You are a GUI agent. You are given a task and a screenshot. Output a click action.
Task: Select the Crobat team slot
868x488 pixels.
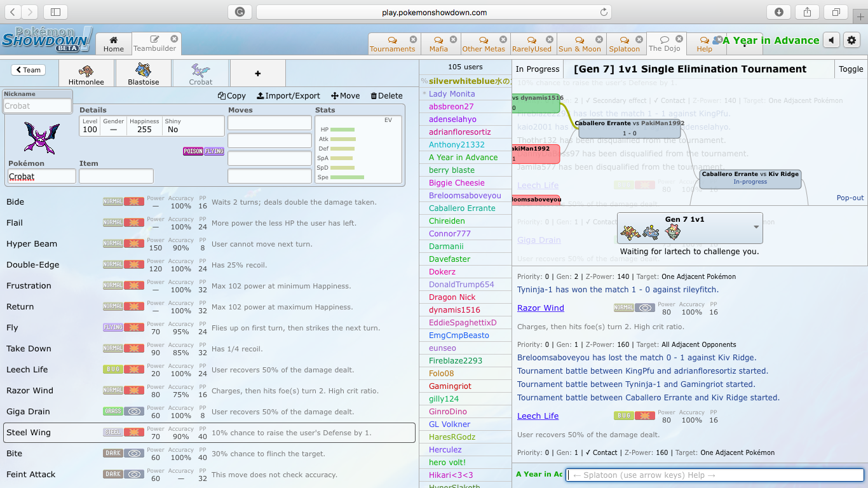pos(201,72)
